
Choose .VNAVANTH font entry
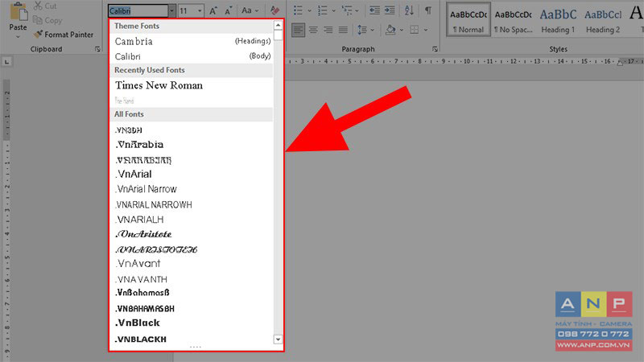click(x=192, y=279)
